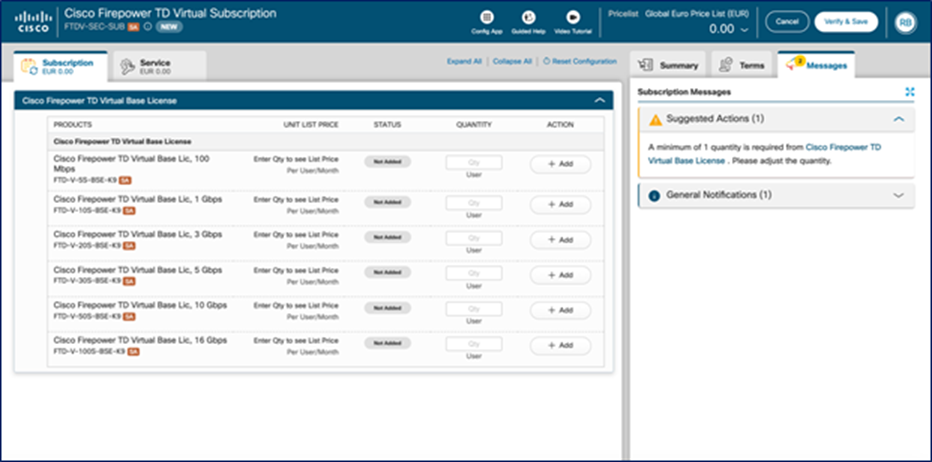Click Not Added status of 16 Gbps license
This screenshot has height=462, width=932.
coord(388,343)
